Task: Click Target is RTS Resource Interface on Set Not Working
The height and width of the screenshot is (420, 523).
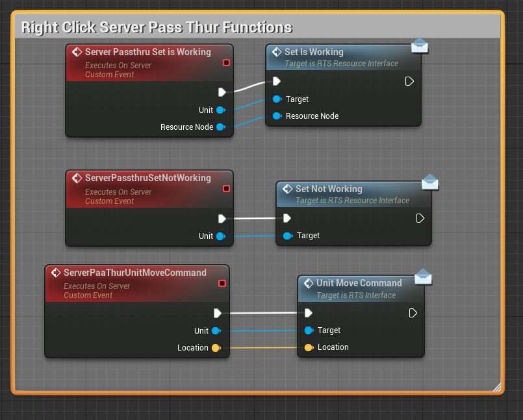Action: coord(353,201)
